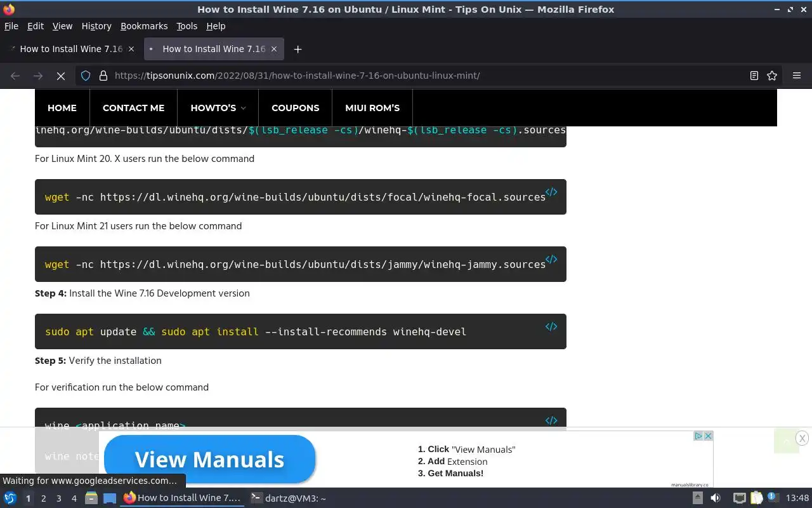This screenshot has width=812, height=508.
Task: Select the second Wine 7.16 tab
Action: click(214, 49)
